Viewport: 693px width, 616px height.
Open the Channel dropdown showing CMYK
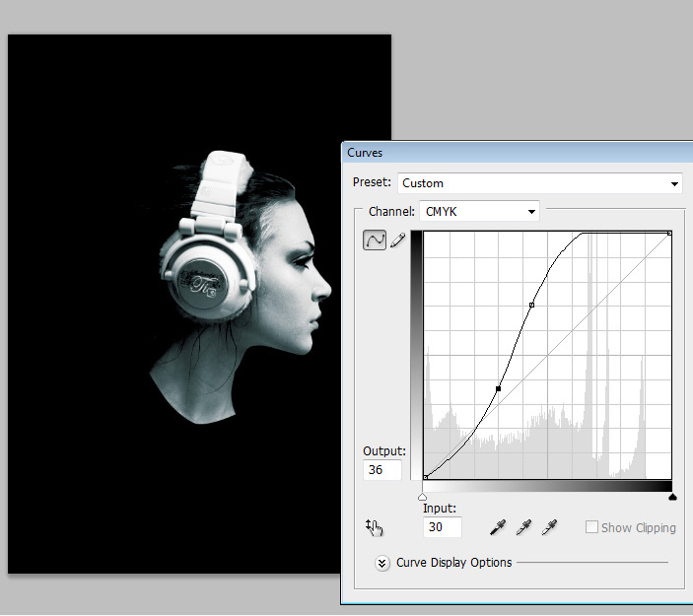(479, 211)
